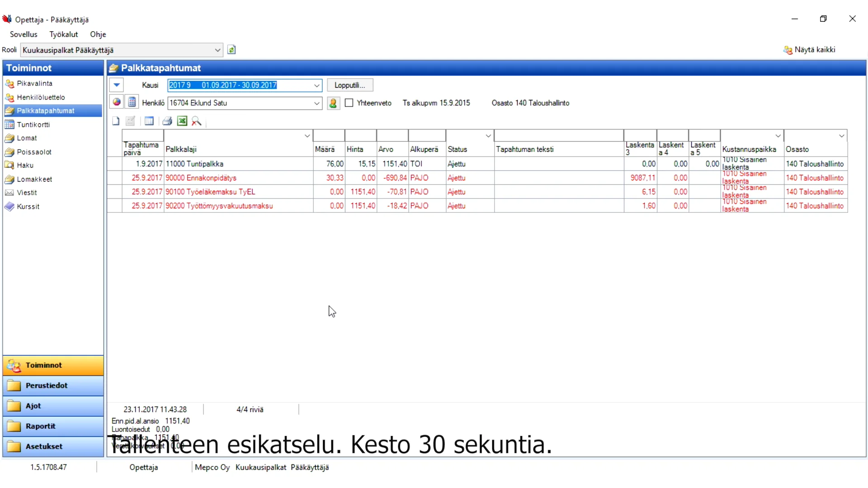Click the Lopputili button
This screenshot has width=868, height=488.
350,85
